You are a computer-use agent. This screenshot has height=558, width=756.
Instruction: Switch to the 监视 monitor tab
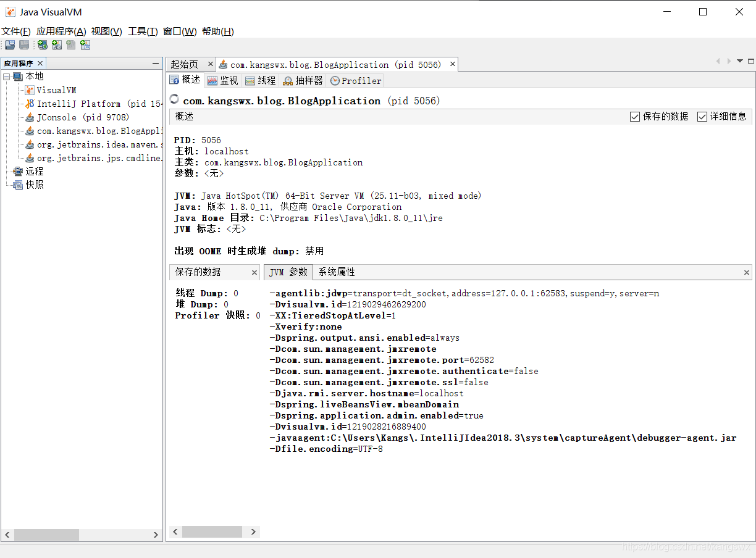coord(222,80)
